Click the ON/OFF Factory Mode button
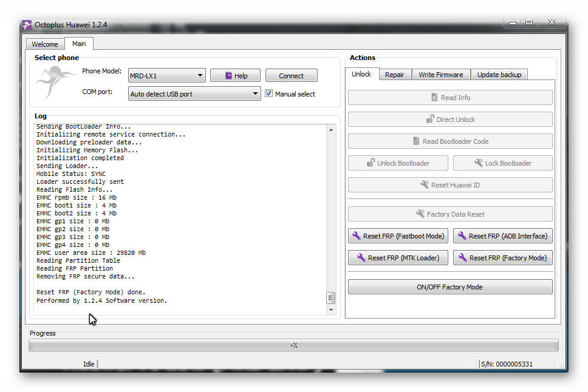Screen dimensions: 588x392 pyautogui.click(x=450, y=286)
